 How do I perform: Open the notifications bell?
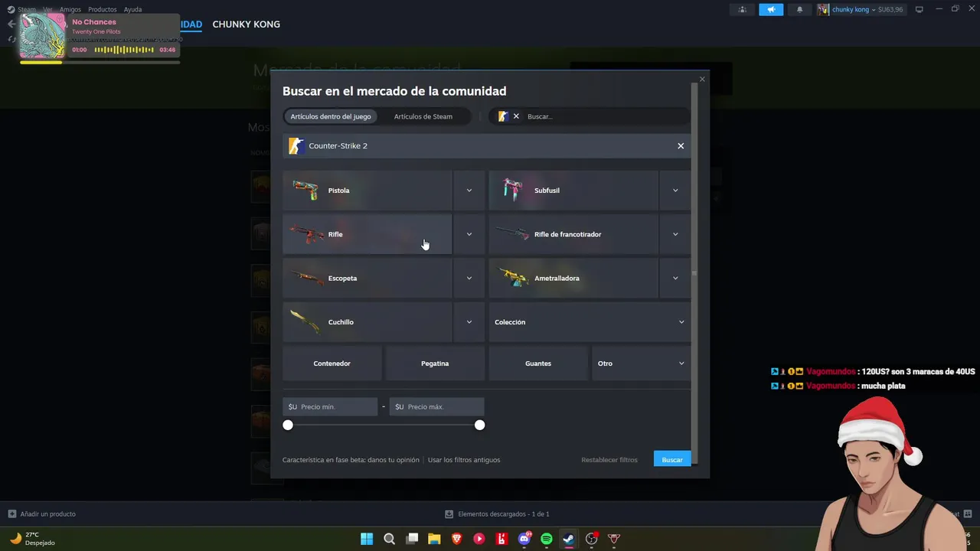click(800, 9)
